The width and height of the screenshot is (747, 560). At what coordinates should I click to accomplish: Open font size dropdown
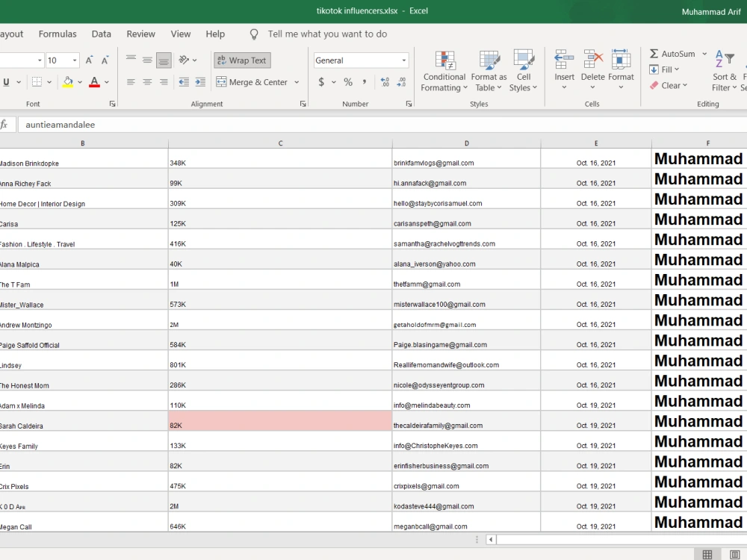[x=75, y=60]
